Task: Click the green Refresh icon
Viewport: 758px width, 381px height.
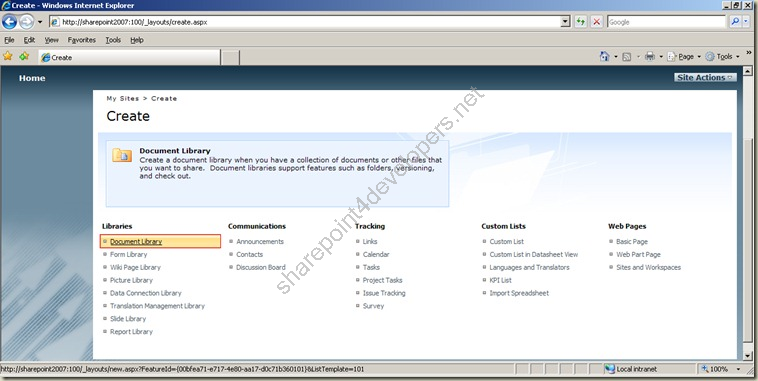Action: [581, 22]
